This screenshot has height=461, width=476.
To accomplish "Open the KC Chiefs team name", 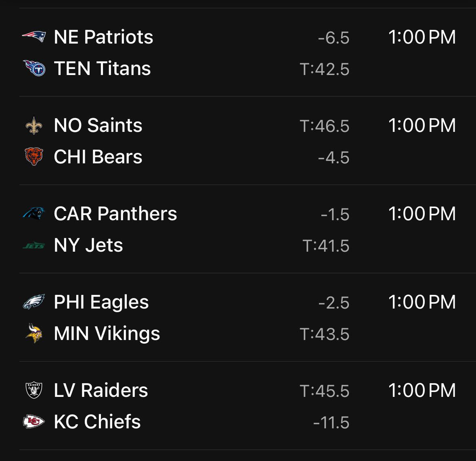I will 97,422.
